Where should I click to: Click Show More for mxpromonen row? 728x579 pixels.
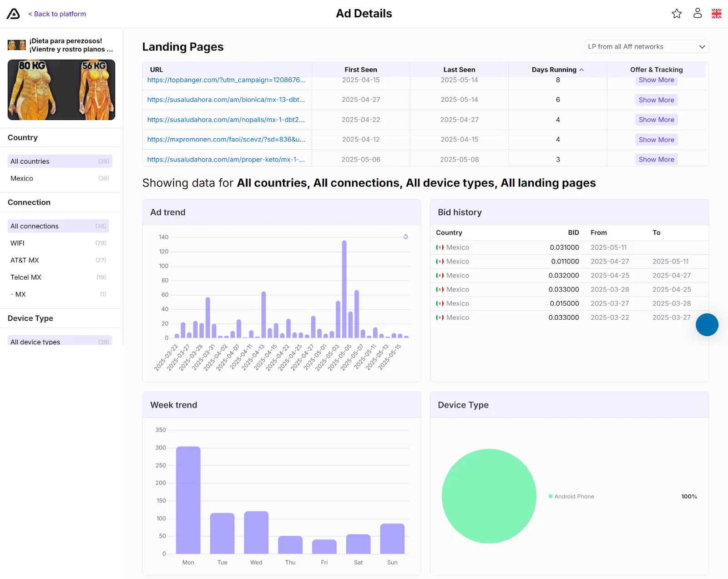click(x=656, y=140)
